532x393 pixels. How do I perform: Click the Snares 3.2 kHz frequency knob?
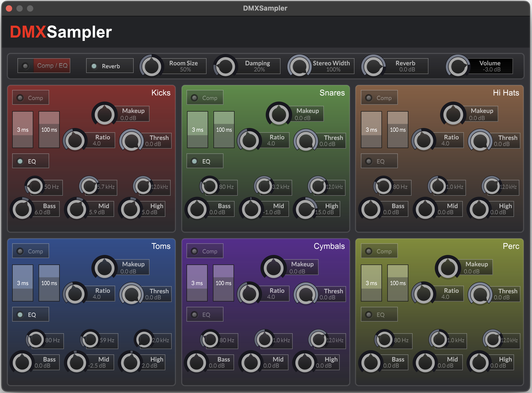coord(264,186)
